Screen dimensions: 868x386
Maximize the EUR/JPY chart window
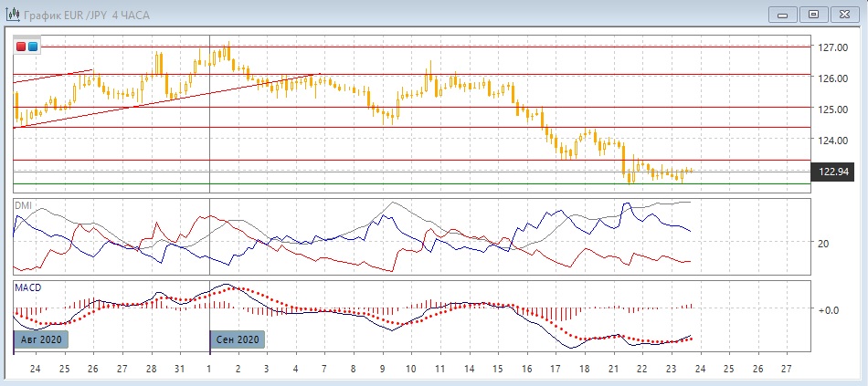[813, 15]
